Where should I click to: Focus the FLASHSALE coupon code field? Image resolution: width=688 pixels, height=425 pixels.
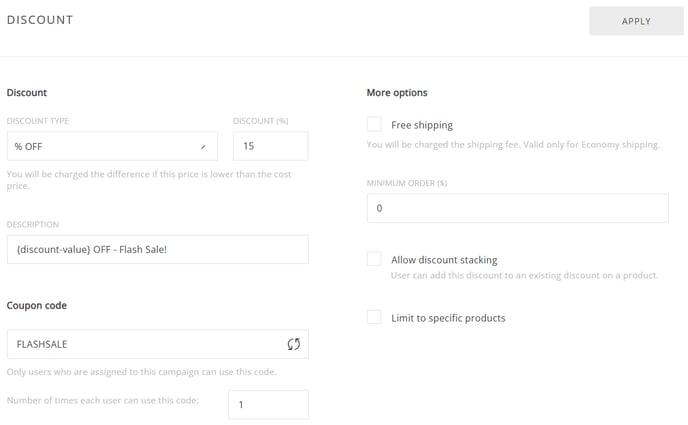(x=158, y=344)
